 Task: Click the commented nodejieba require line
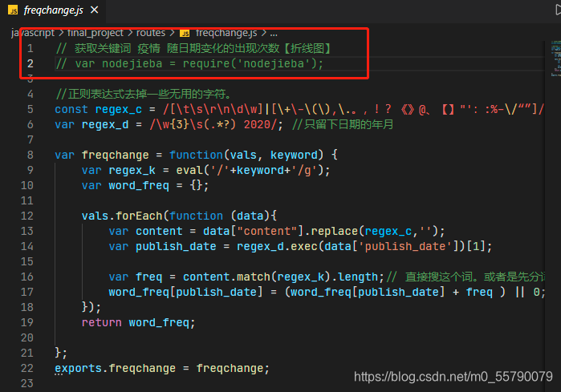click(x=189, y=63)
